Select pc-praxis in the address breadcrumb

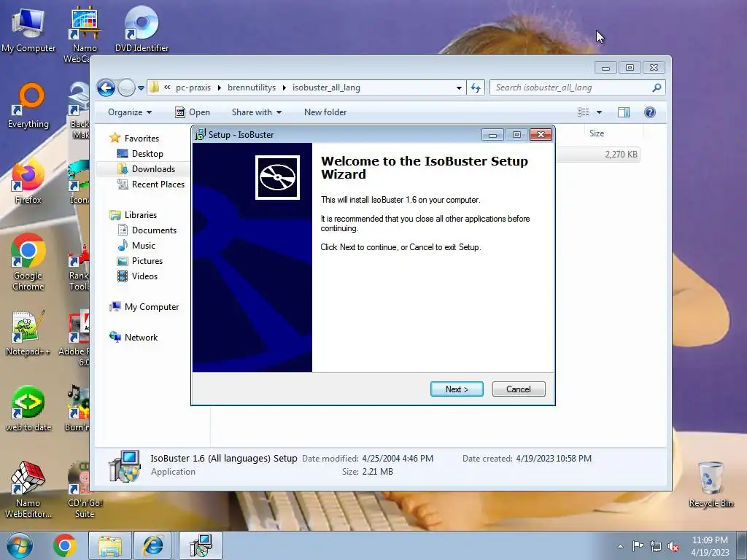[x=193, y=87]
